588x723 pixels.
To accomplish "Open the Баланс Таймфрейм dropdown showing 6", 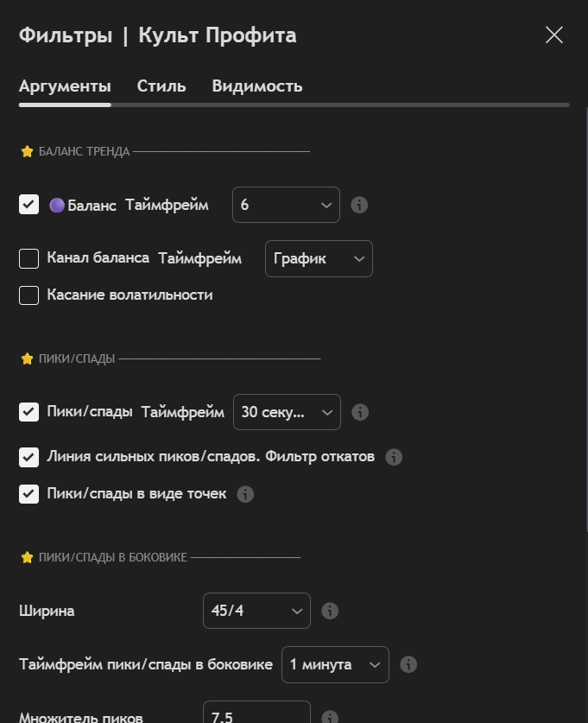I will coord(286,205).
